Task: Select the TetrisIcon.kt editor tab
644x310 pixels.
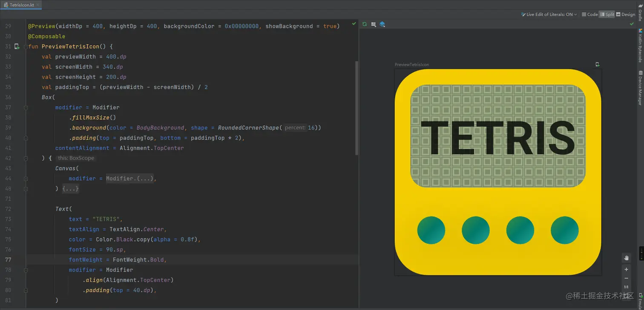Action: pos(22,5)
